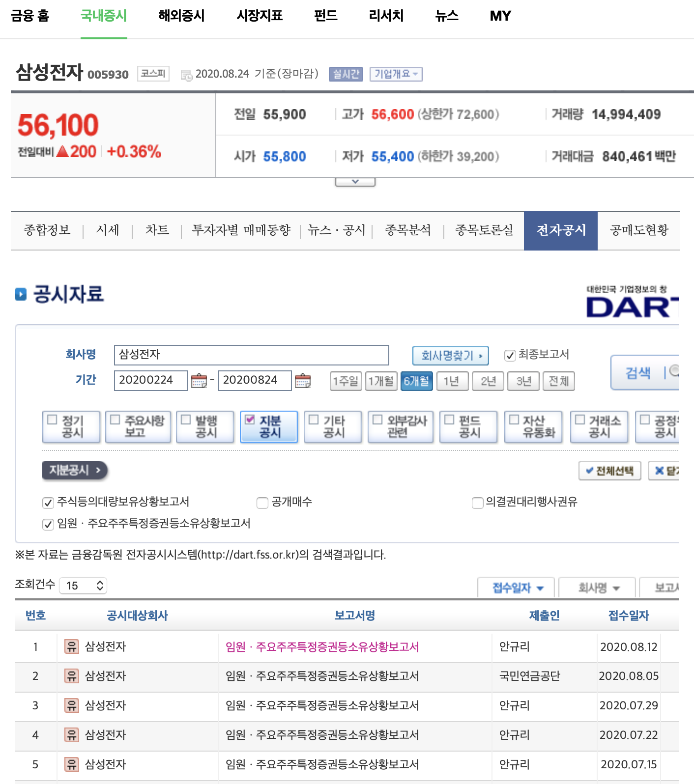Click the 검색 search button

645,372
